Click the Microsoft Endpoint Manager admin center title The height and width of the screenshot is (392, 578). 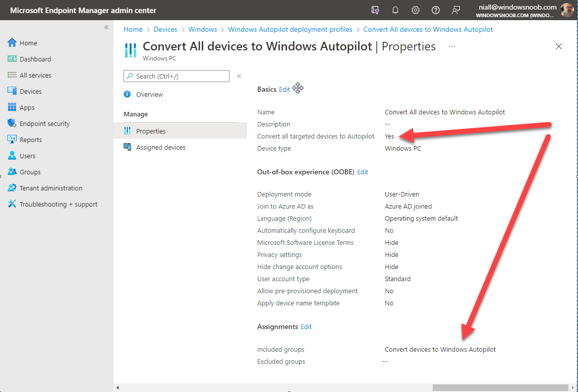83,10
